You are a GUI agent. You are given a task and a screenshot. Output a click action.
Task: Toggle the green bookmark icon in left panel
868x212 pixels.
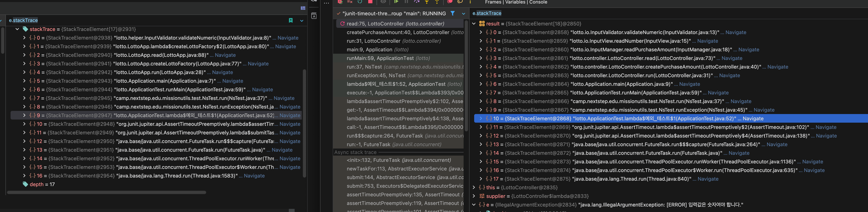point(291,21)
